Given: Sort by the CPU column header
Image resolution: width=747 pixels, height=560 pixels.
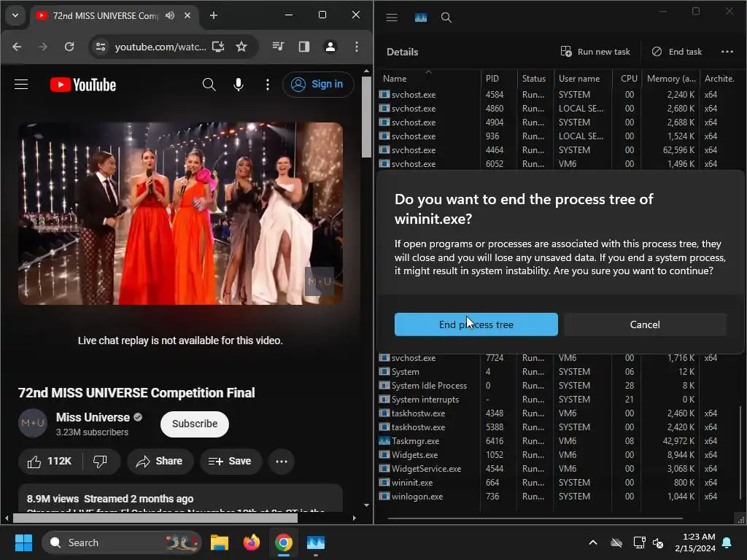Looking at the screenshot, I should pyautogui.click(x=628, y=79).
